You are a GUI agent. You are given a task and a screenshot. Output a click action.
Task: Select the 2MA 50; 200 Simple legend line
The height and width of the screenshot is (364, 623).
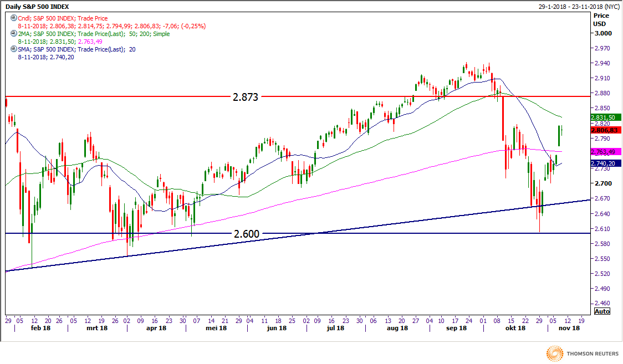click(94, 34)
